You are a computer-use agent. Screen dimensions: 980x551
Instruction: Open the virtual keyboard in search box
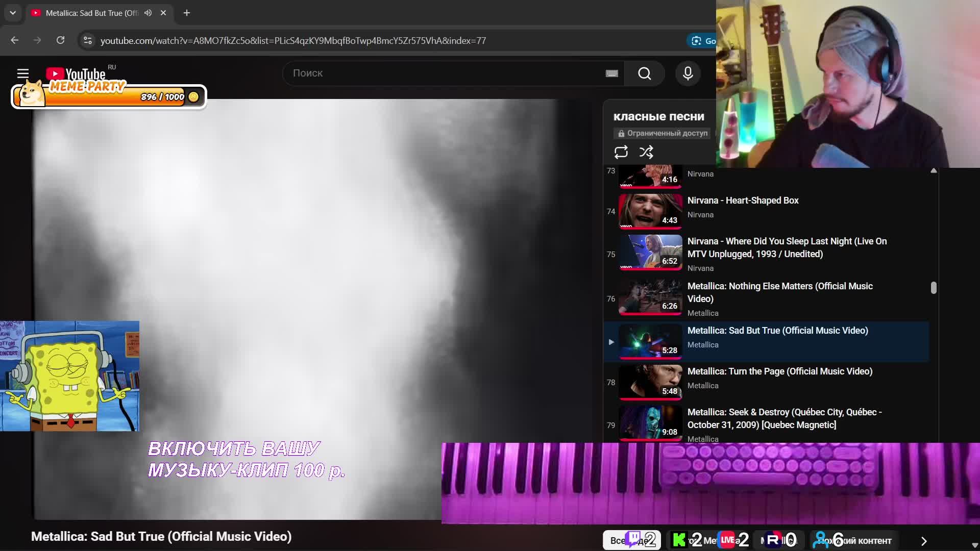(611, 73)
